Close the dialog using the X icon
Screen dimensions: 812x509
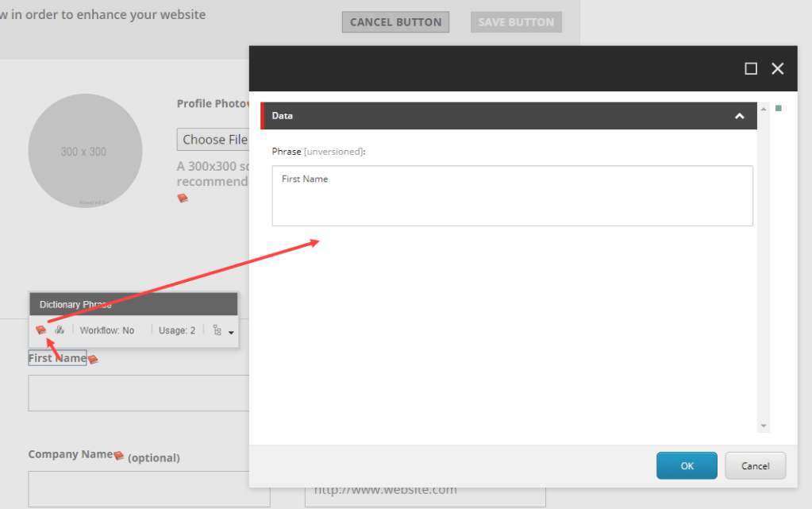(777, 69)
